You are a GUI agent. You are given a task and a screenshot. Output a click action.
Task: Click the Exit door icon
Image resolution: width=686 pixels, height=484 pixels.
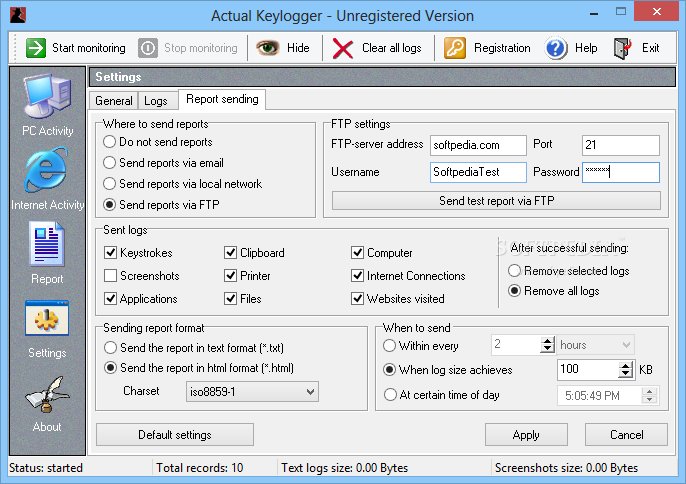pos(623,48)
